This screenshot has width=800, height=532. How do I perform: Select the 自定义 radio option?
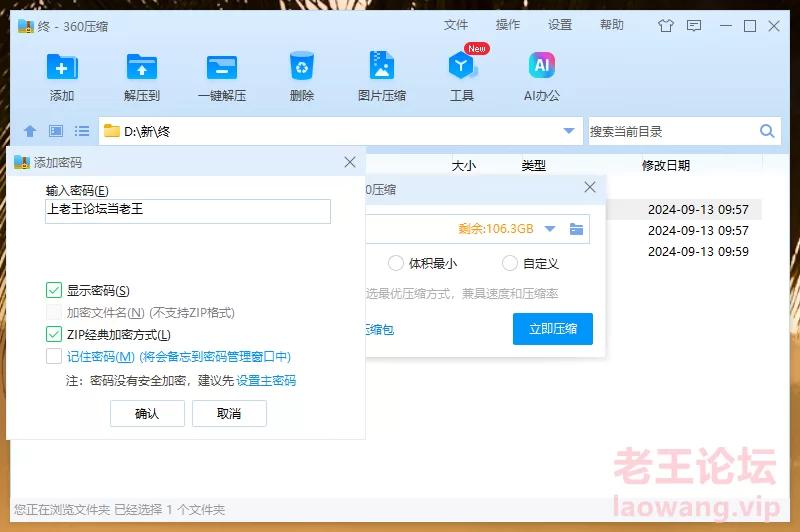pyautogui.click(x=510, y=263)
